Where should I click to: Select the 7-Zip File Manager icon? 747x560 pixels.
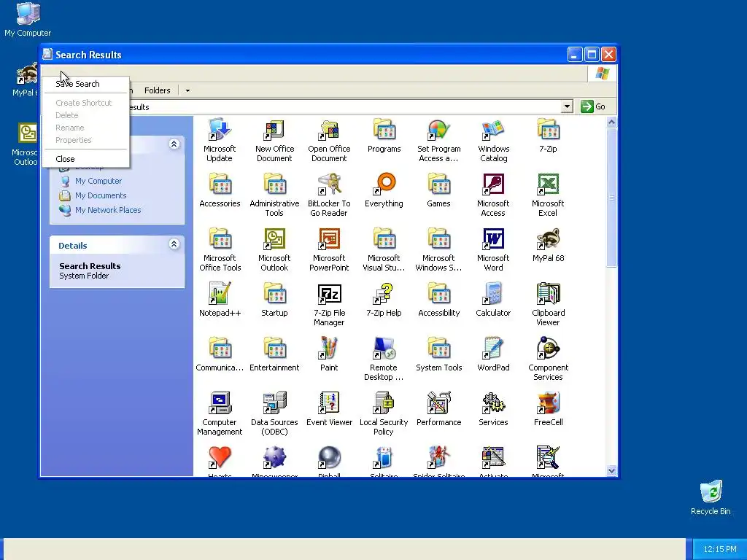click(329, 305)
